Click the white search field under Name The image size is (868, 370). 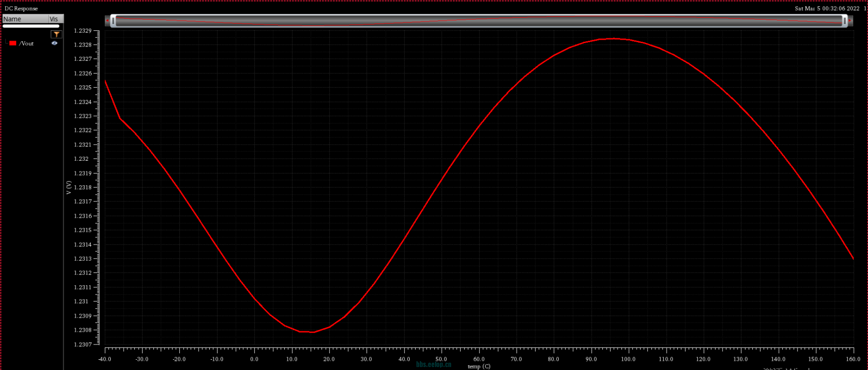point(31,26)
